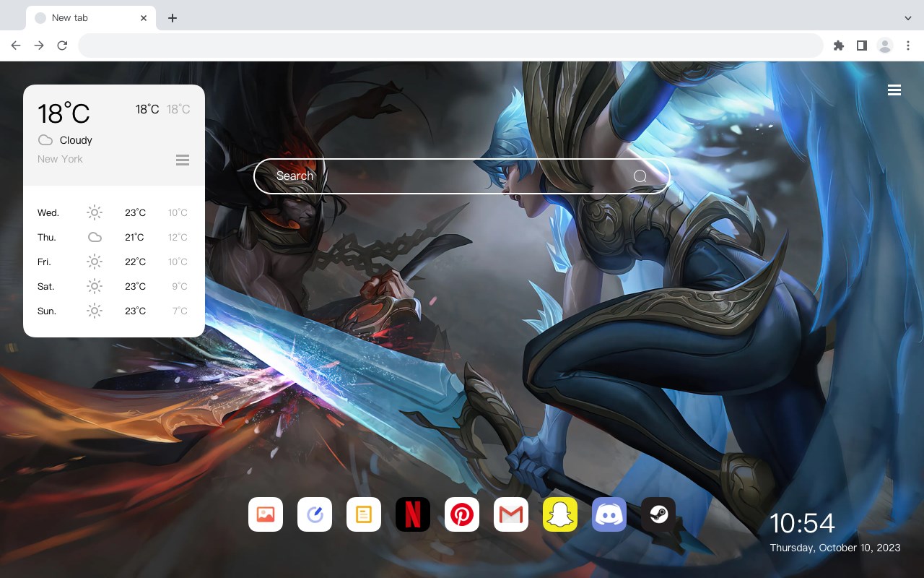Click the sunny icon for Sat.
Image resolution: width=924 pixels, height=578 pixels.
click(x=95, y=286)
